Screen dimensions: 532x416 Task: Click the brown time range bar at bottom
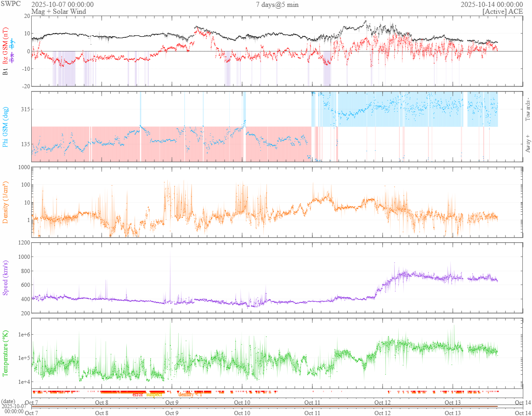coord(264,406)
